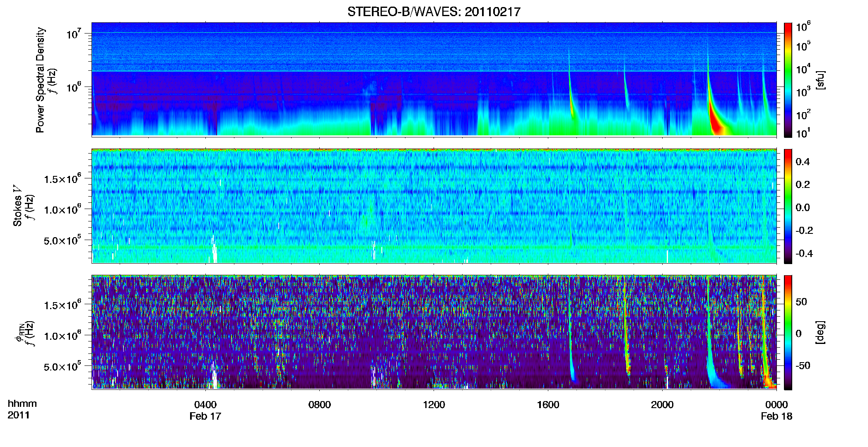
Task: Click the [deg] colorbar unit label
Action: click(820, 332)
